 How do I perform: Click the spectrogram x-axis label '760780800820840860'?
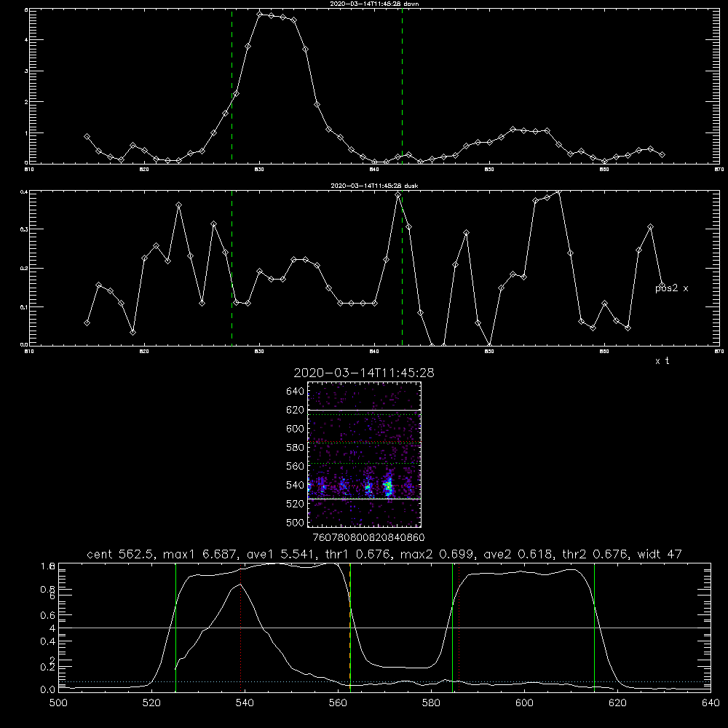[368, 537]
